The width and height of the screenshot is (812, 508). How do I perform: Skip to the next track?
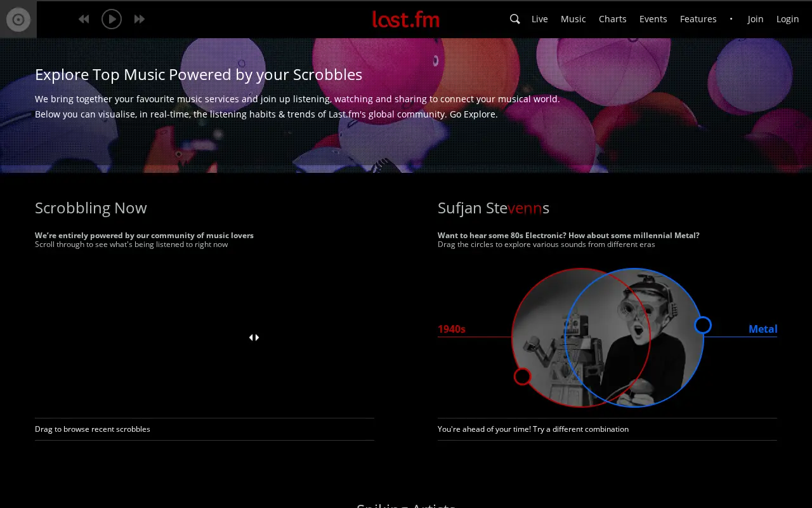pos(140,19)
